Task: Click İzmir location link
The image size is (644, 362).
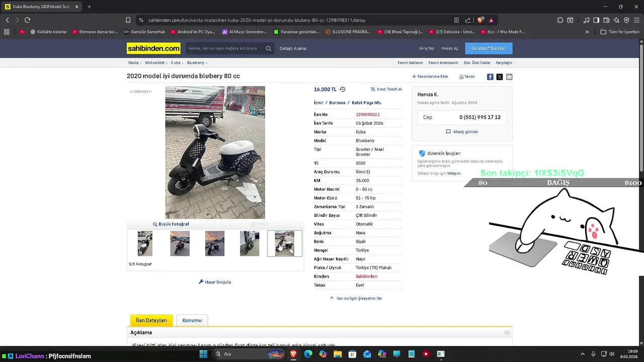Action: tap(318, 103)
